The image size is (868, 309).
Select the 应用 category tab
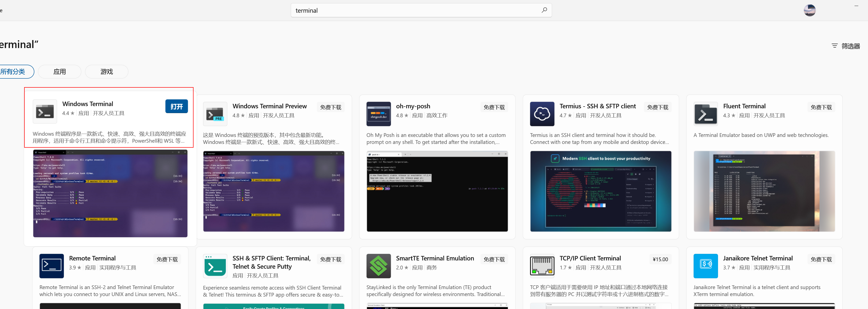[60, 71]
